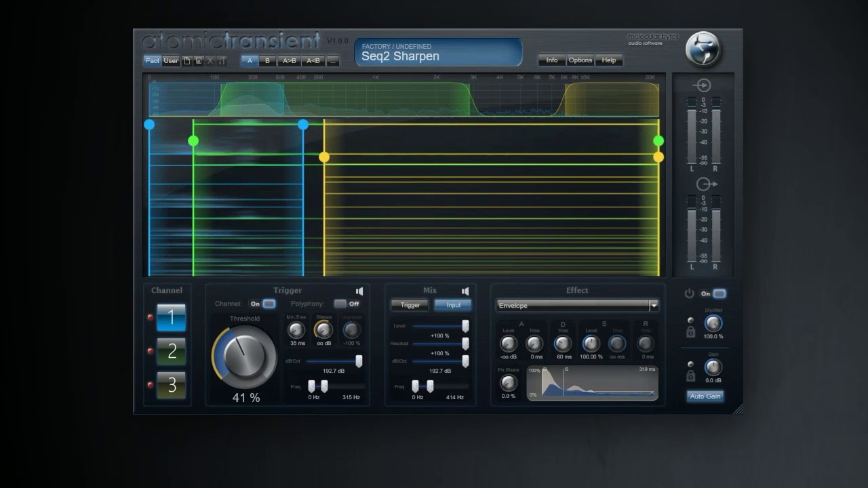Toggle the Gain LED indicator
Screen dimensions: 868x488
click(x=690, y=364)
